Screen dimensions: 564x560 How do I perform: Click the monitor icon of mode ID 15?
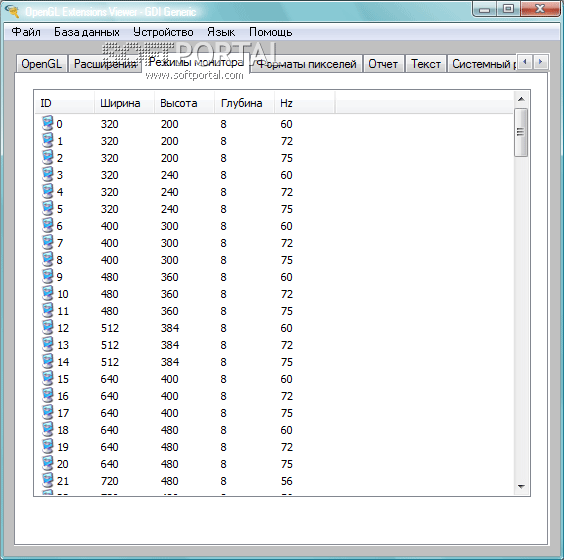tap(47, 378)
